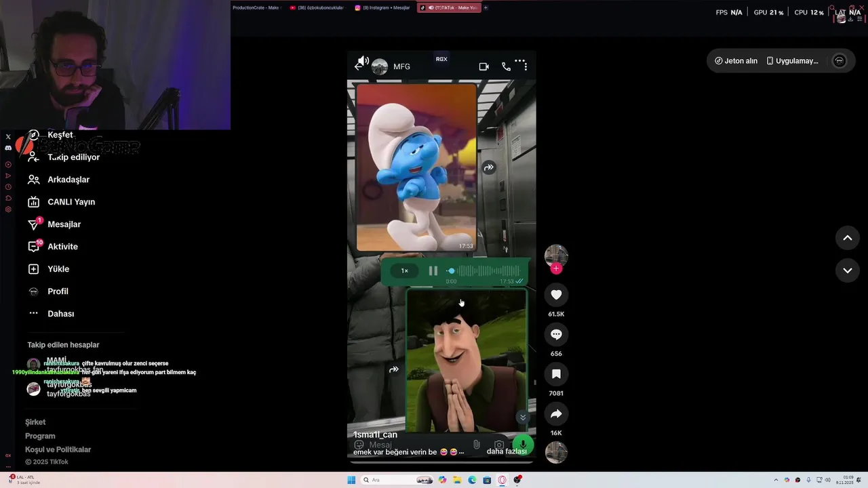The image size is (868, 488).
Task: Open a new browser tab plus
Action: [486, 7]
